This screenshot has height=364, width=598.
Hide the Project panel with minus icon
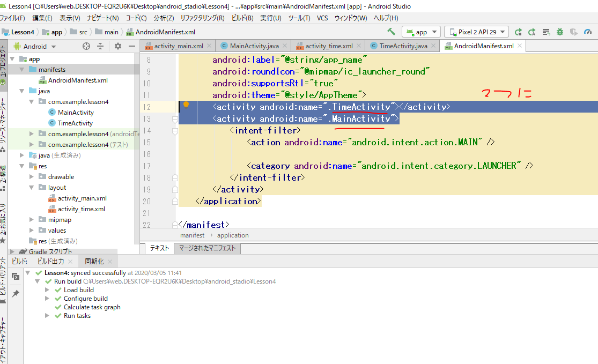point(132,46)
